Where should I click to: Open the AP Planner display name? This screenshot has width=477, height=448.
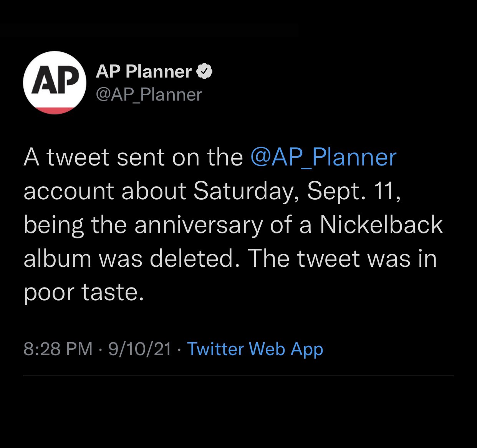(x=144, y=71)
